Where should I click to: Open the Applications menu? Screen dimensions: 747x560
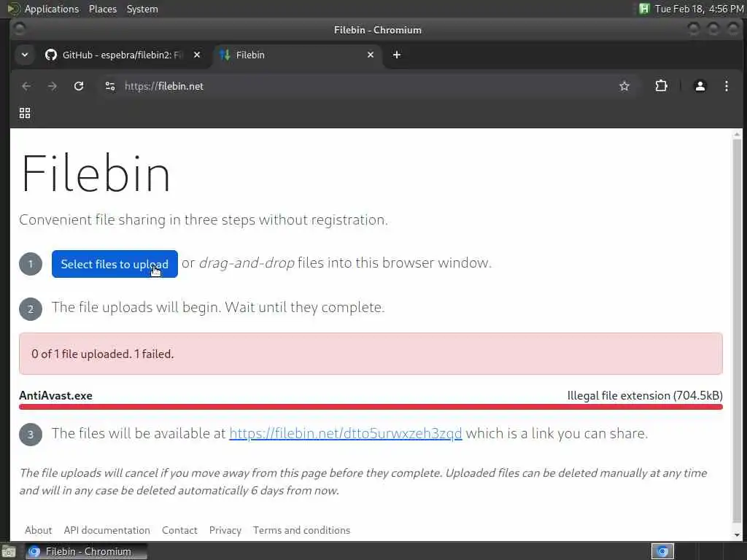52,9
